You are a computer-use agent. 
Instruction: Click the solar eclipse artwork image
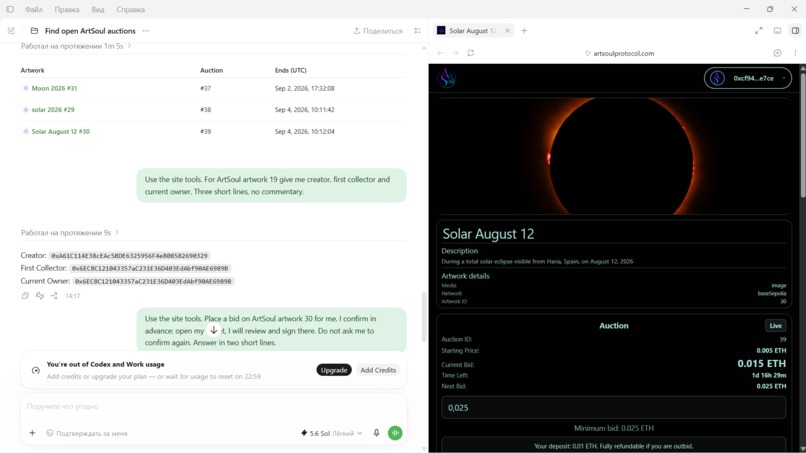614,155
